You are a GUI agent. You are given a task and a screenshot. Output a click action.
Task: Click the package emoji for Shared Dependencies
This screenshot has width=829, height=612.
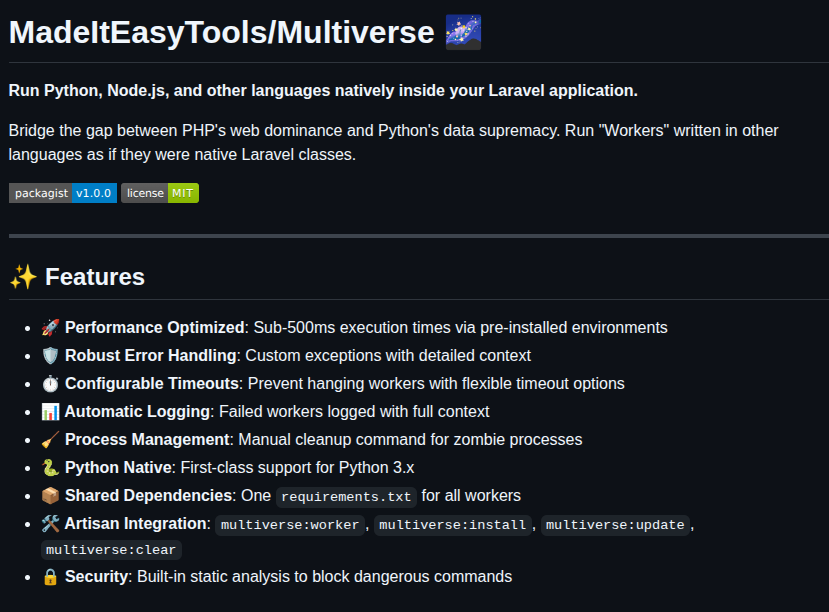(x=50, y=496)
